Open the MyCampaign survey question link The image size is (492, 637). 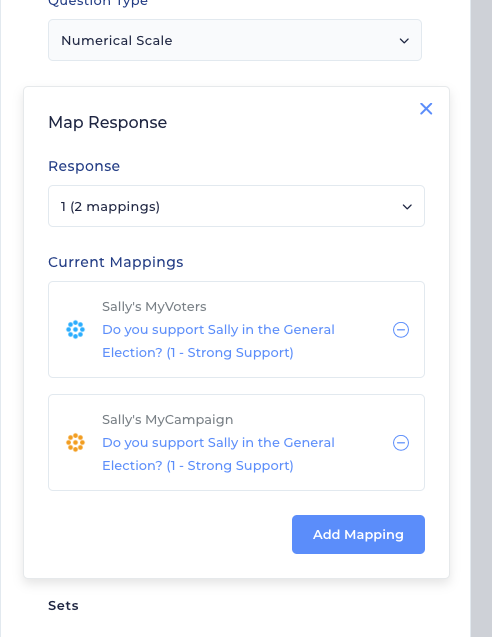click(x=219, y=454)
